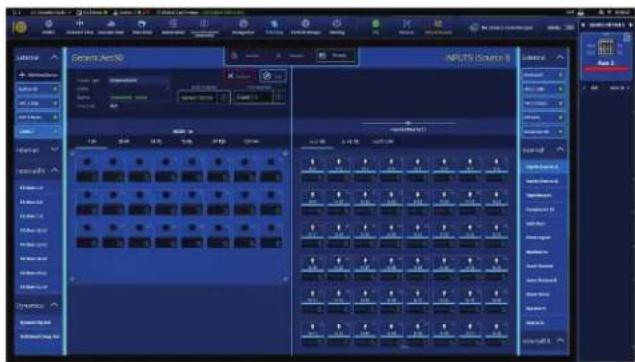Click the plus add button under left External
The height and width of the screenshot is (362, 635).
[x=38, y=75]
